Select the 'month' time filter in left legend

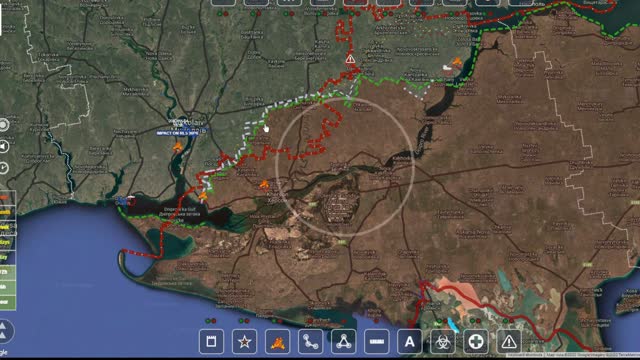[7, 212]
